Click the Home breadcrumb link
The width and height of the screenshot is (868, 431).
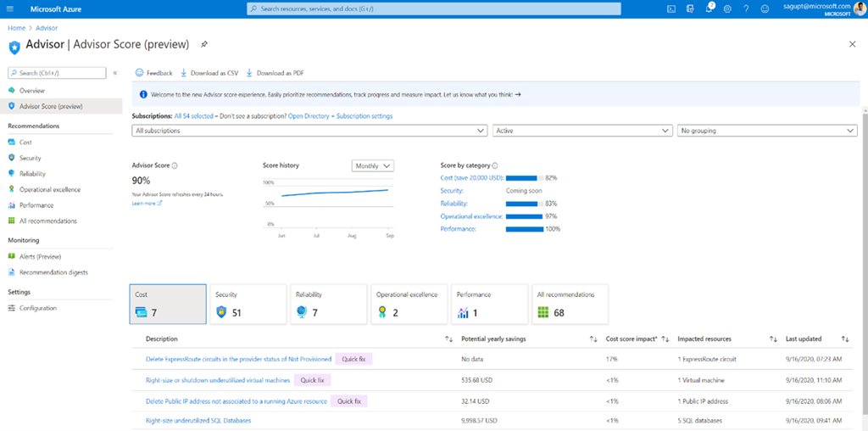click(x=17, y=28)
